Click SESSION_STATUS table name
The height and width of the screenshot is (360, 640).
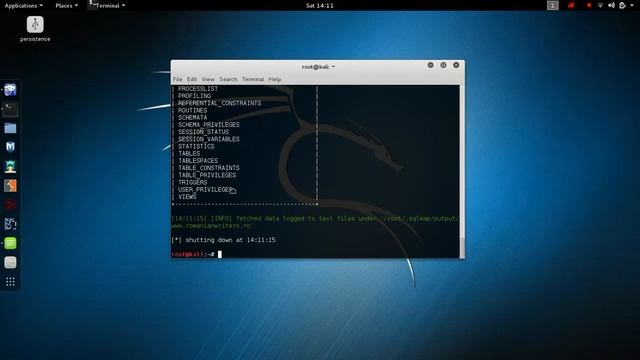point(204,132)
